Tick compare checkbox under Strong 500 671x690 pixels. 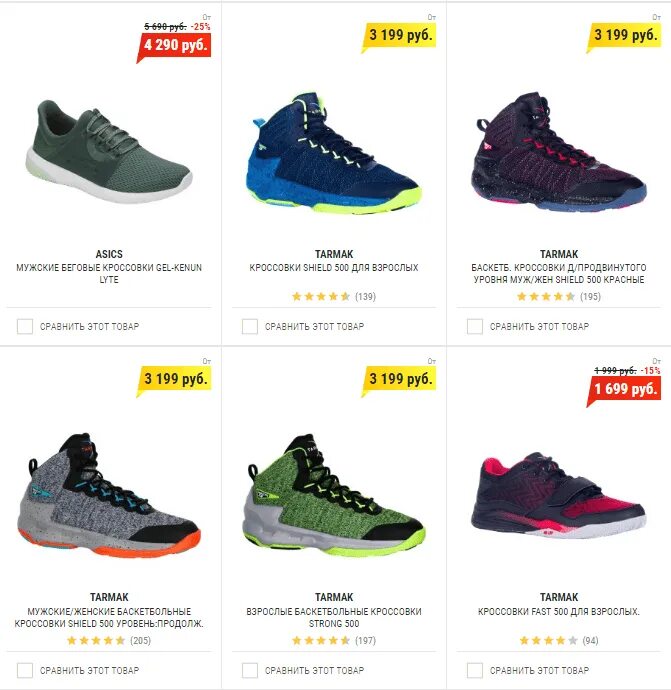pyautogui.click(x=250, y=671)
